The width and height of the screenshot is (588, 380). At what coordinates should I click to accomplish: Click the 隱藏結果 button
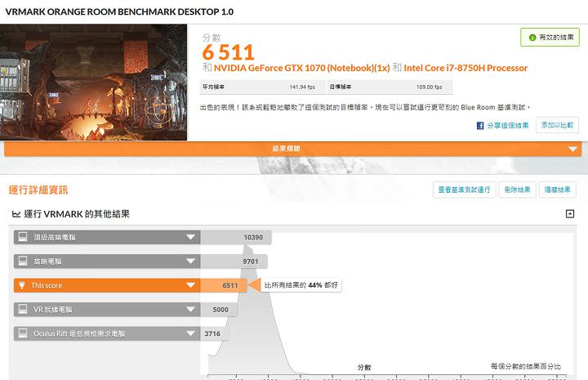click(557, 190)
